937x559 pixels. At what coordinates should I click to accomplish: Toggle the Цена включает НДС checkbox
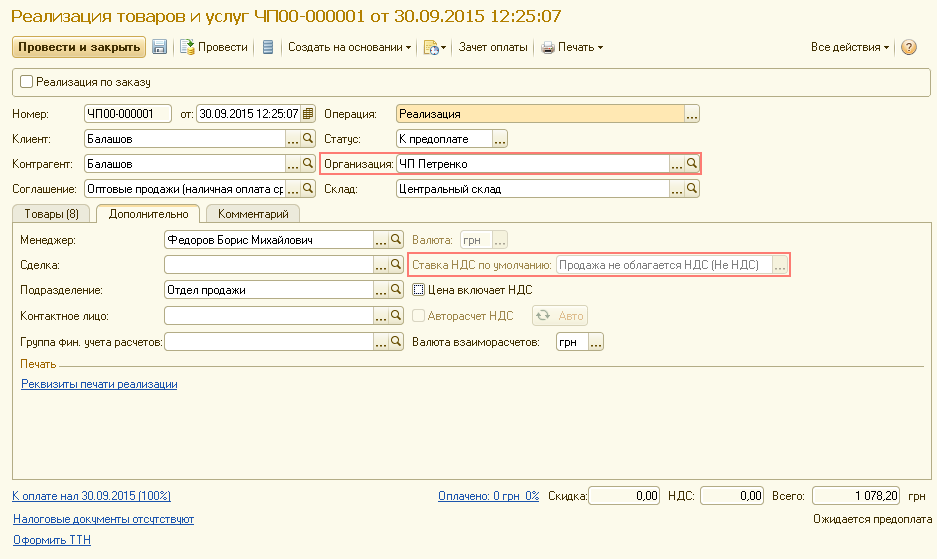420,290
